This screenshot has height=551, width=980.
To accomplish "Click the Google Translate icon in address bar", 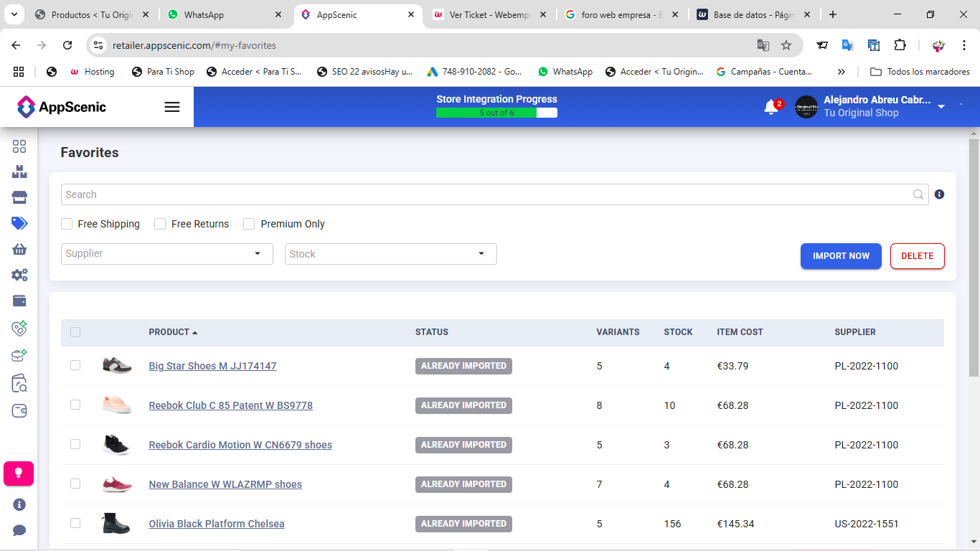I will click(763, 45).
